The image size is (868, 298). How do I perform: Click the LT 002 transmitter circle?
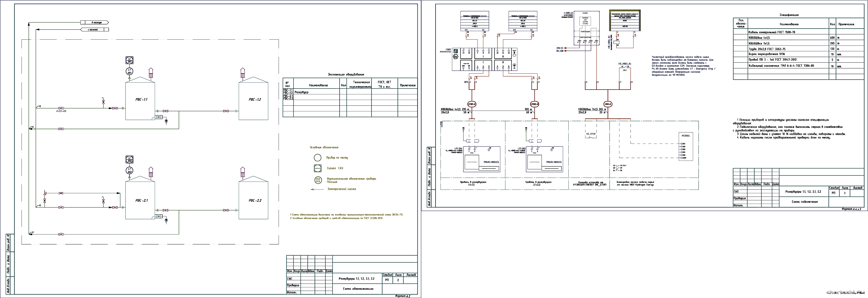click(x=129, y=170)
